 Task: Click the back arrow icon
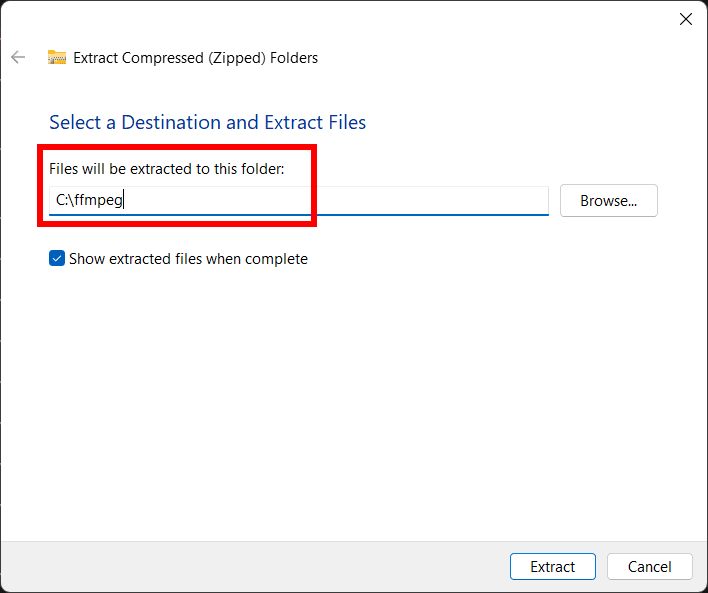point(18,57)
